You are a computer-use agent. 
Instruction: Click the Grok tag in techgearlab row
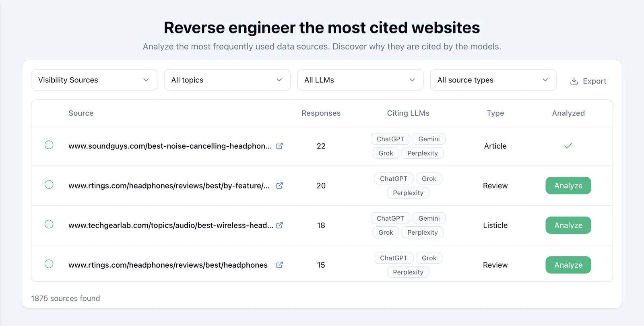pos(386,232)
